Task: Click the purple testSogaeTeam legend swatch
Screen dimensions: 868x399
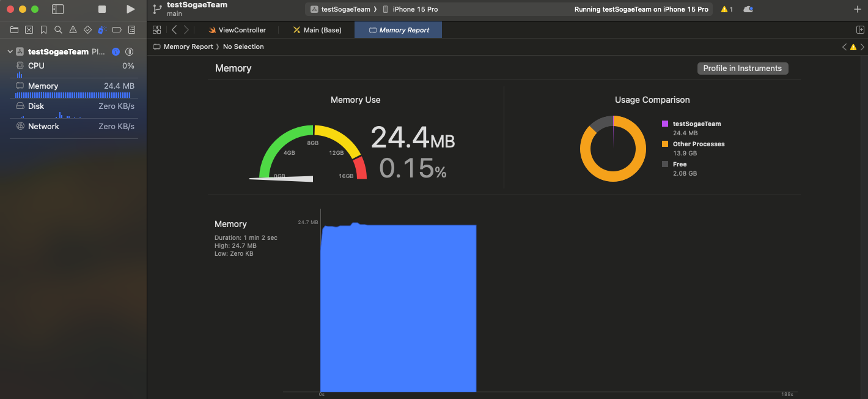Action: 665,124
